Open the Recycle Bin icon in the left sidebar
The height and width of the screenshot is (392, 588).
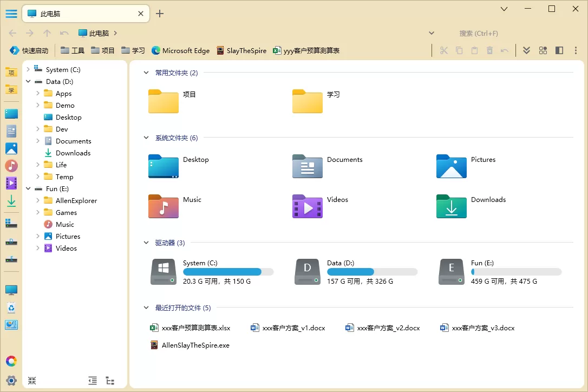(x=11, y=306)
